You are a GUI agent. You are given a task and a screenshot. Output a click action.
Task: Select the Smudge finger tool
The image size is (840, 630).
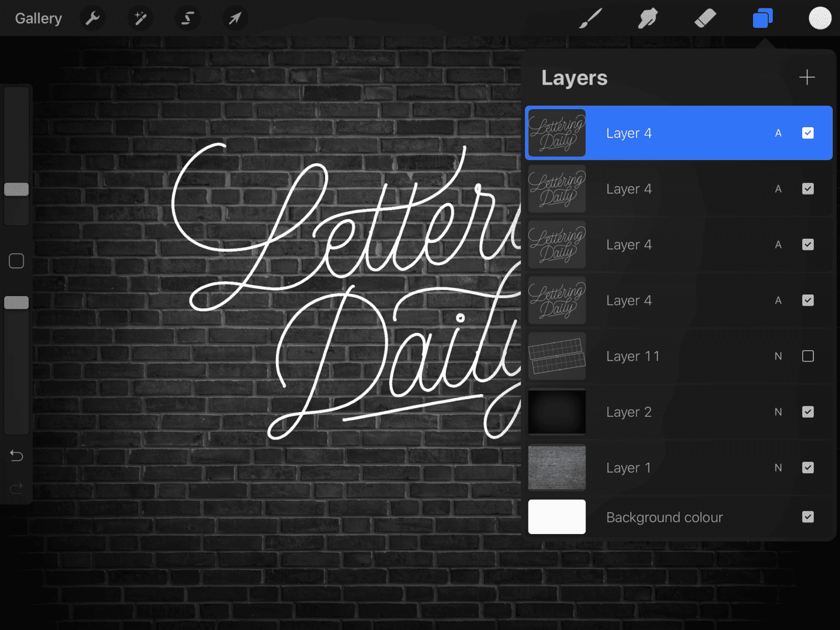click(x=648, y=19)
